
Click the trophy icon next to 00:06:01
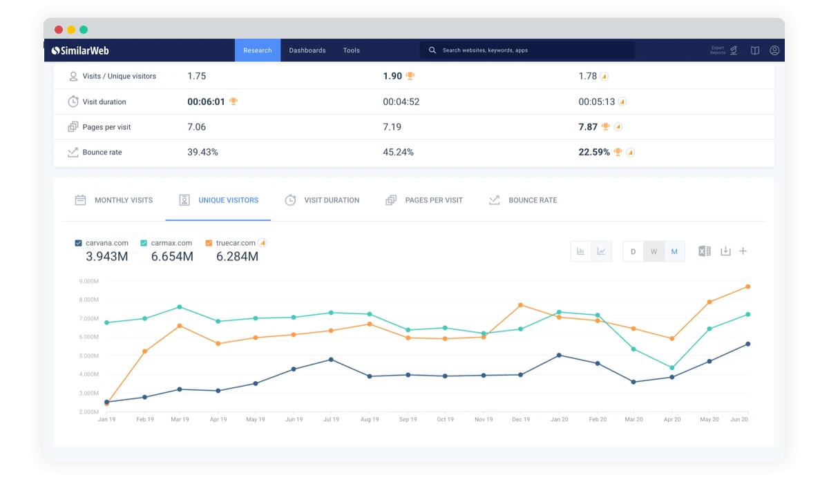coord(234,101)
